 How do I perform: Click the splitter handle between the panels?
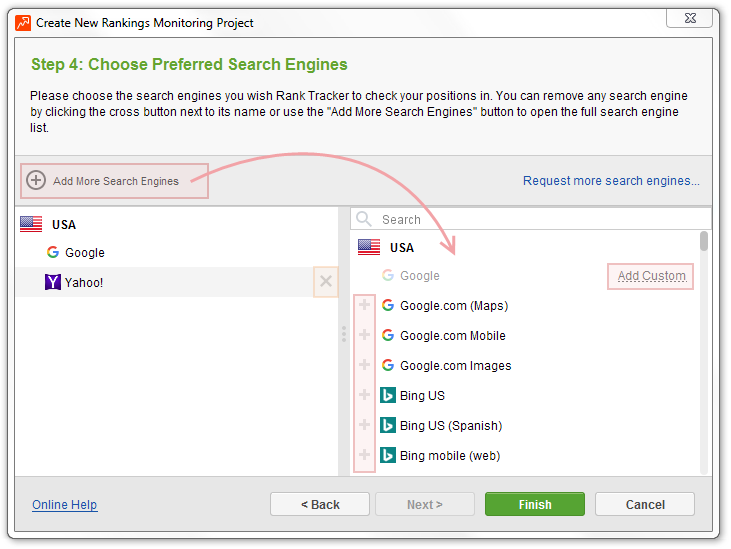(x=344, y=334)
